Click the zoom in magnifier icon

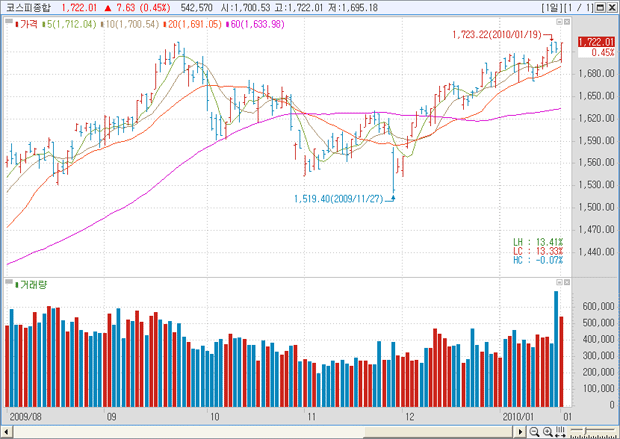548,432
